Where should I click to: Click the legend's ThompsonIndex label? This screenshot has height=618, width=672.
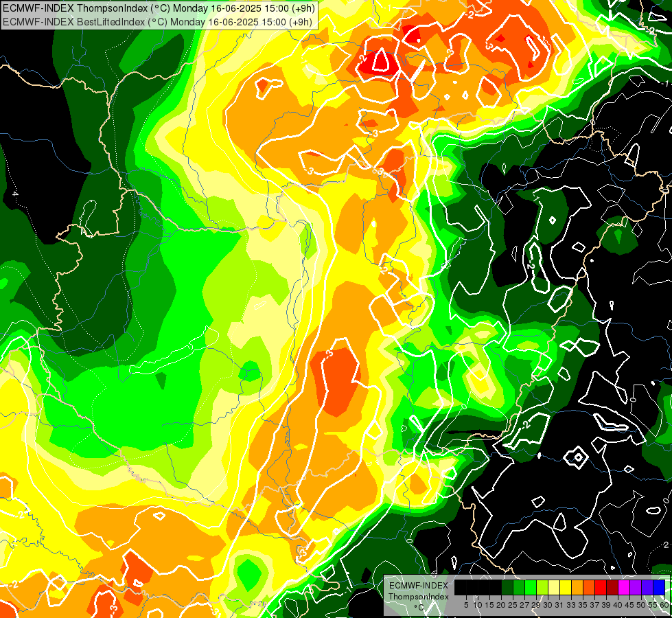[x=419, y=597]
